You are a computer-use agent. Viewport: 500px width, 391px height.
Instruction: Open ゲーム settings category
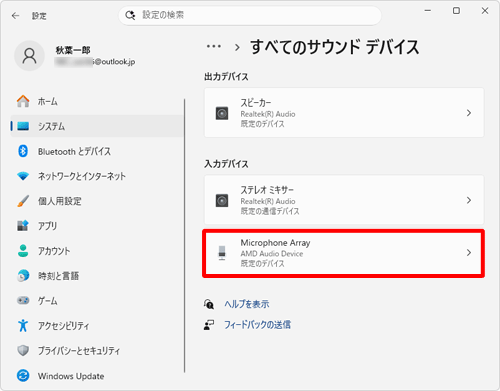[97, 301]
